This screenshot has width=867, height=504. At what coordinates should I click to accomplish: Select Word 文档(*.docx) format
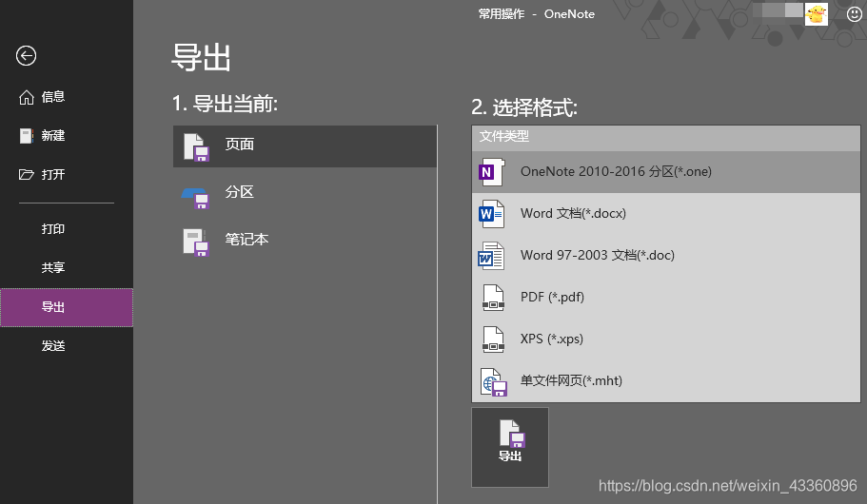(x=666, y=214)
